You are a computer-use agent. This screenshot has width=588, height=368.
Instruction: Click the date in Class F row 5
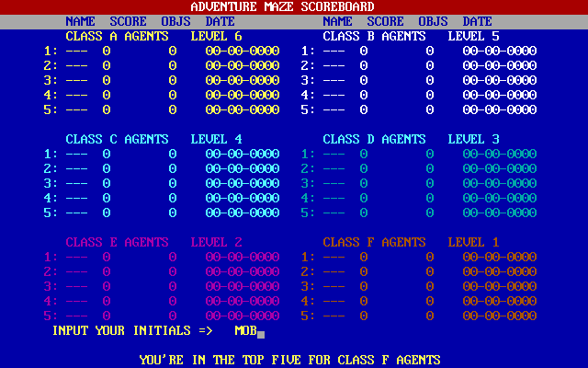click(x=500, y=316)
